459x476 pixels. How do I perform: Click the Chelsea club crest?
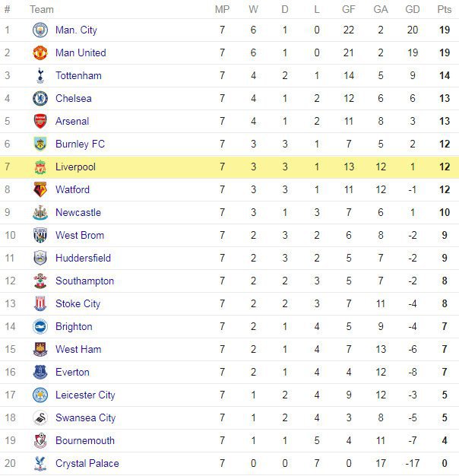40,99
